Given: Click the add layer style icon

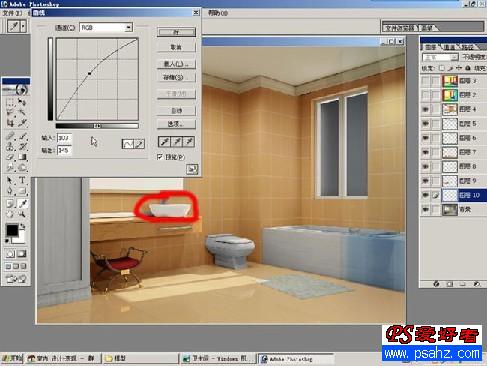Looking at the screenshot, I should 436,284.
